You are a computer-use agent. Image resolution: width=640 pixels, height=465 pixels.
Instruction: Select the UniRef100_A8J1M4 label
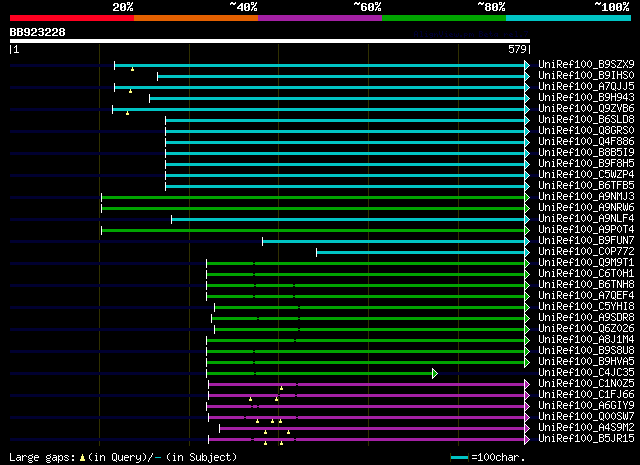[586, 340]
